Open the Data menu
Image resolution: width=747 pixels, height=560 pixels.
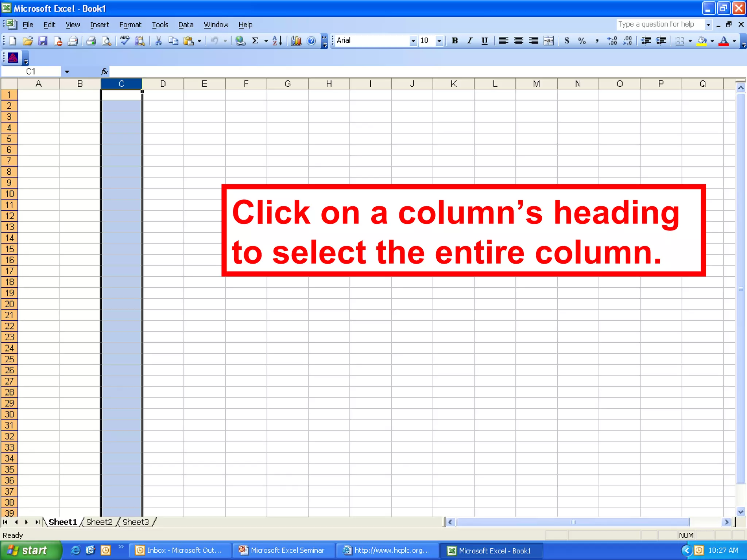(186, 24)
